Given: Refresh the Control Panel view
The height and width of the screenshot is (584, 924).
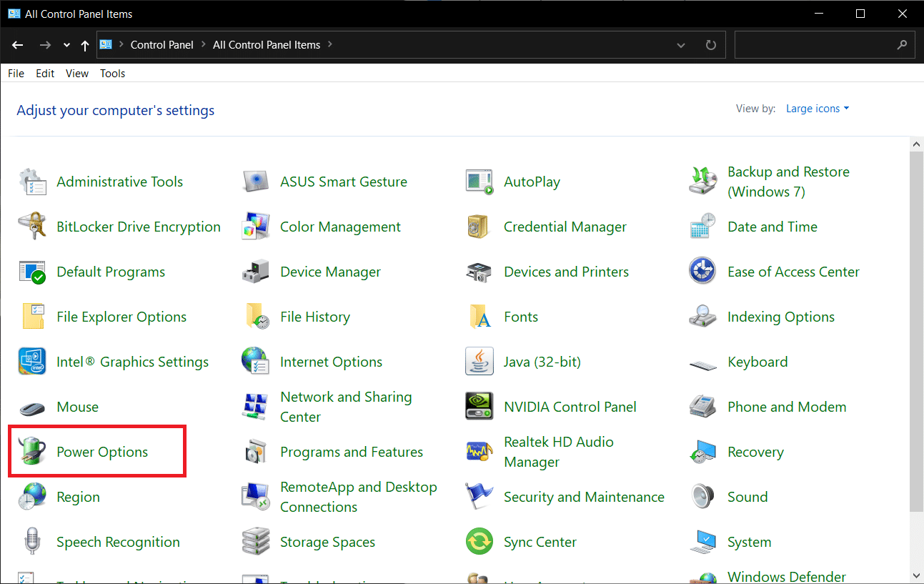Looking at the screenshot, I should [x=710, y=45].
